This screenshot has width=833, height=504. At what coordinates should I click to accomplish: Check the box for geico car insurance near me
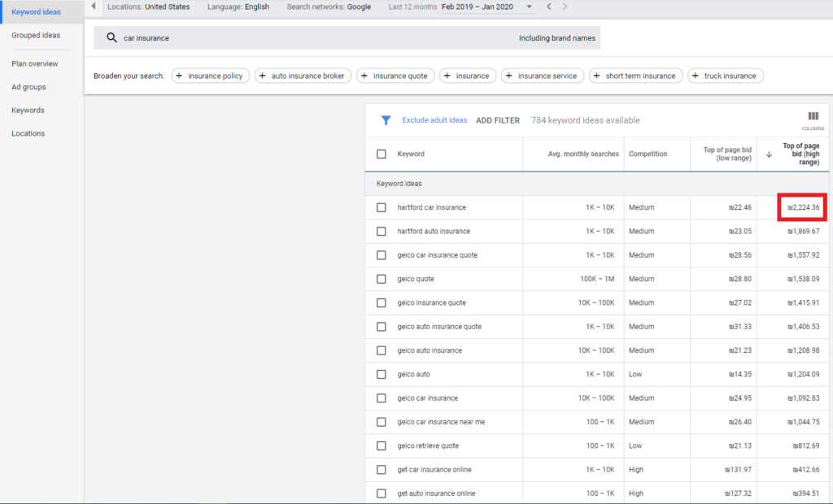click(x=382, y=422)
